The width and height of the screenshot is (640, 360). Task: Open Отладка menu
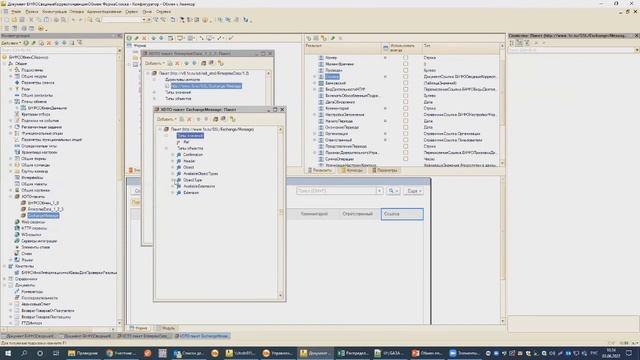click(x=76, y=12)
